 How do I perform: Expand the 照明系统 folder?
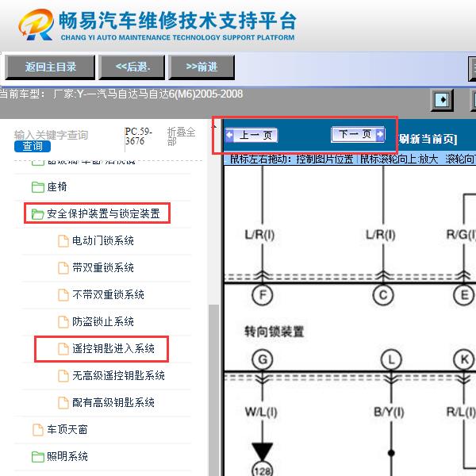pyautogui.click(x=67, y=457)
